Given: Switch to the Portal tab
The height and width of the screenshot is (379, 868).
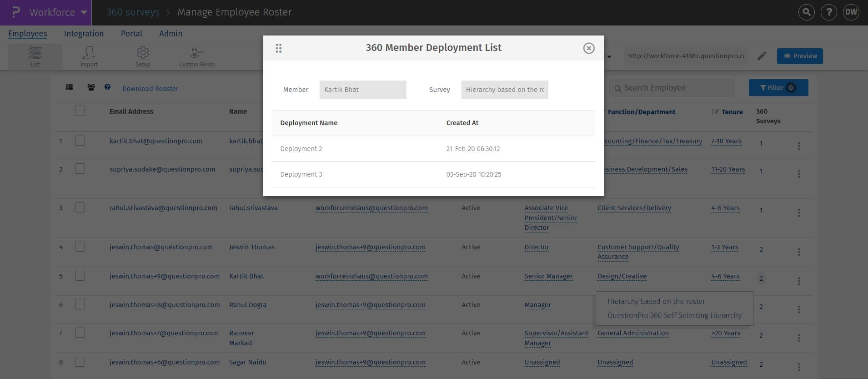Looking at the screenshot, I should click(x=131, y=34).
